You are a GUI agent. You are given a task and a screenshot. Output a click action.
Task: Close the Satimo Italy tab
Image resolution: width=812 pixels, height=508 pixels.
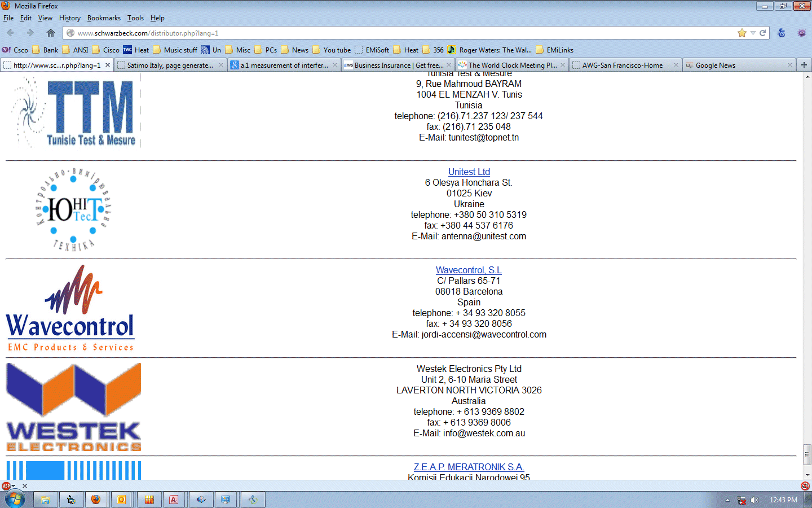[x=221, y=65]
